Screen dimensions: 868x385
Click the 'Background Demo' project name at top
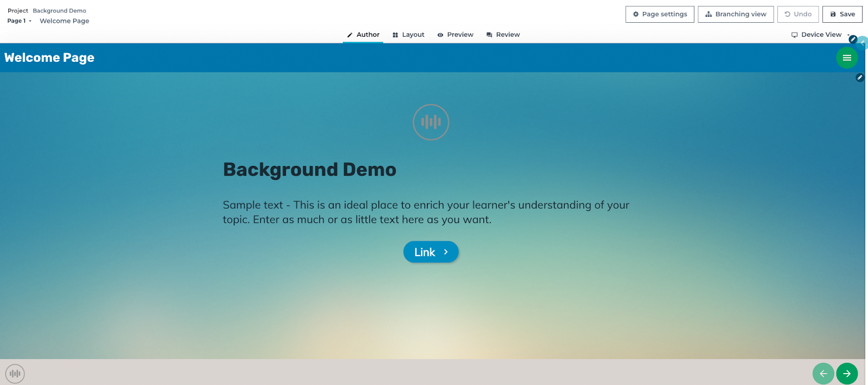click(x=60, y=11)
